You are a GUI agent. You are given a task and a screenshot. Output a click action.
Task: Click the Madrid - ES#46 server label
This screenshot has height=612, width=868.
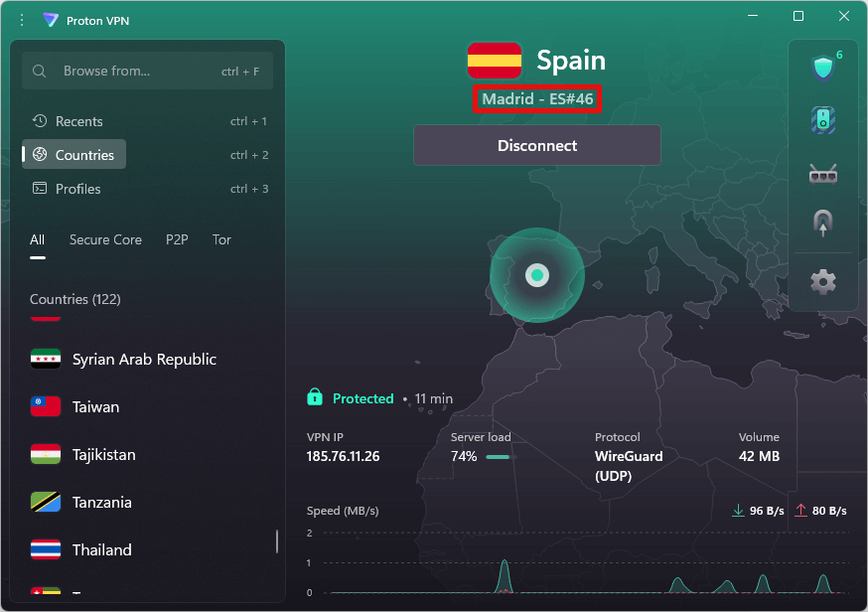click(537, 99)
